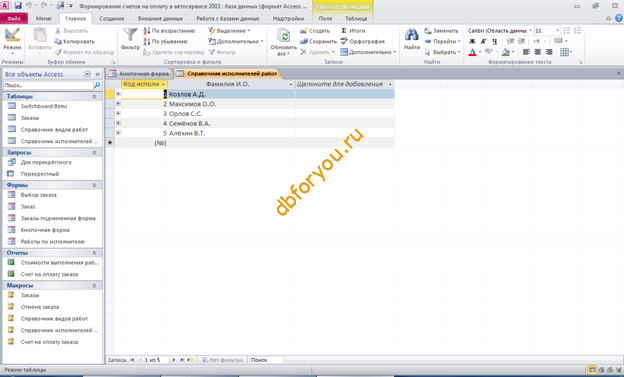Viewport: 624px width, 377px height.
Task: Open the Help question mark icon
Action: coord(618,18)
